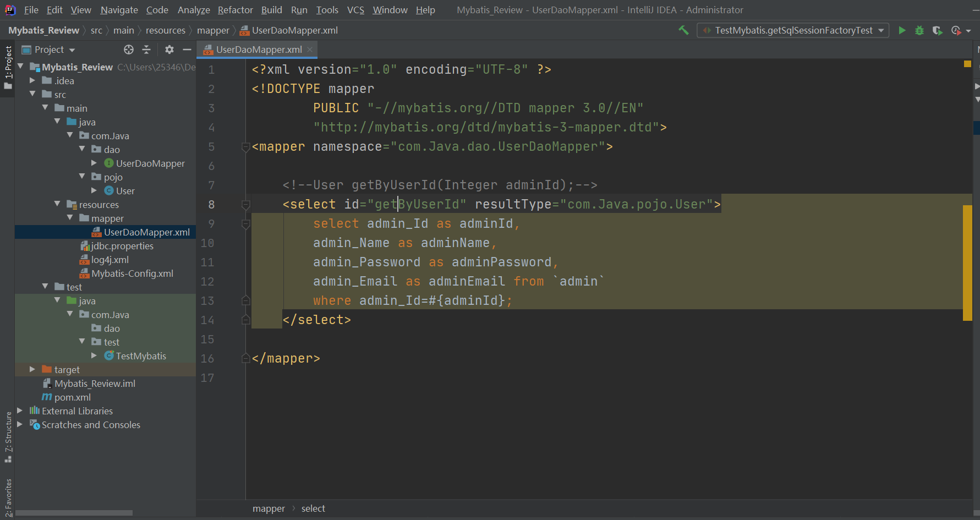Click Mybatis_Review in the navigation breadcrumb
Screen dimensions: 980x520
[43, 30]
